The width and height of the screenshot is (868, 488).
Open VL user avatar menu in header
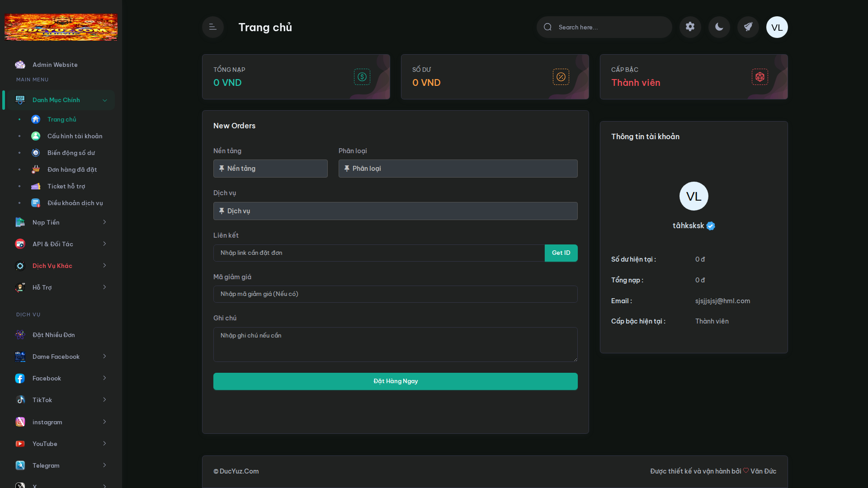[x=777, y=27]
